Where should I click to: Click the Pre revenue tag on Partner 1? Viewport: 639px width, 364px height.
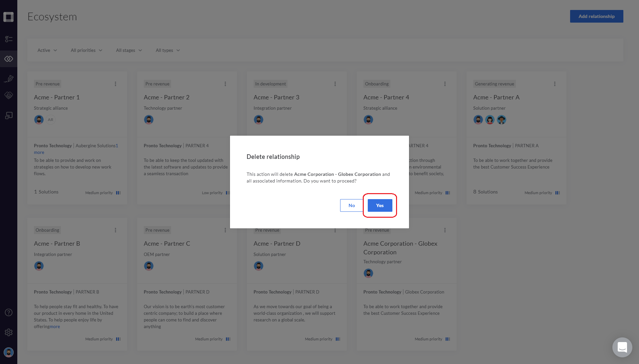coord(48,84)
